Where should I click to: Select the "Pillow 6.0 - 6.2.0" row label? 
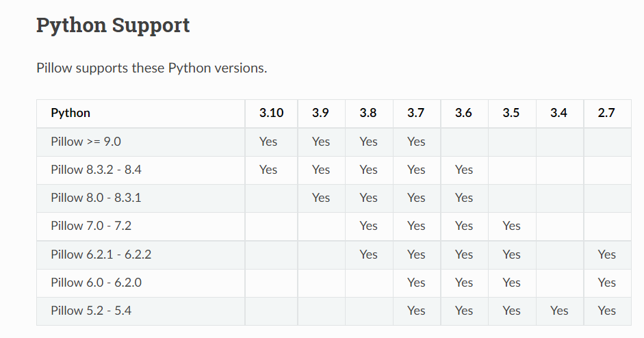(96, 283)
